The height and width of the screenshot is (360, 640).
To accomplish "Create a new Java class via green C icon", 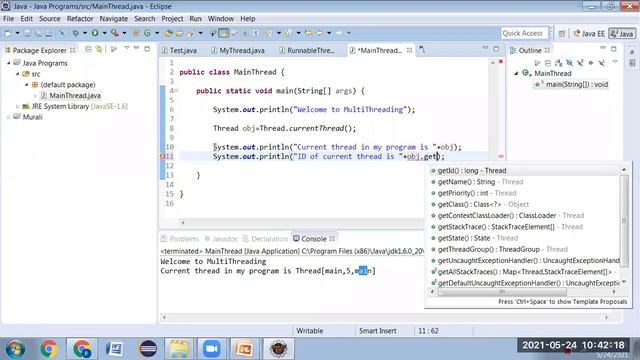I will coord(147,33).
